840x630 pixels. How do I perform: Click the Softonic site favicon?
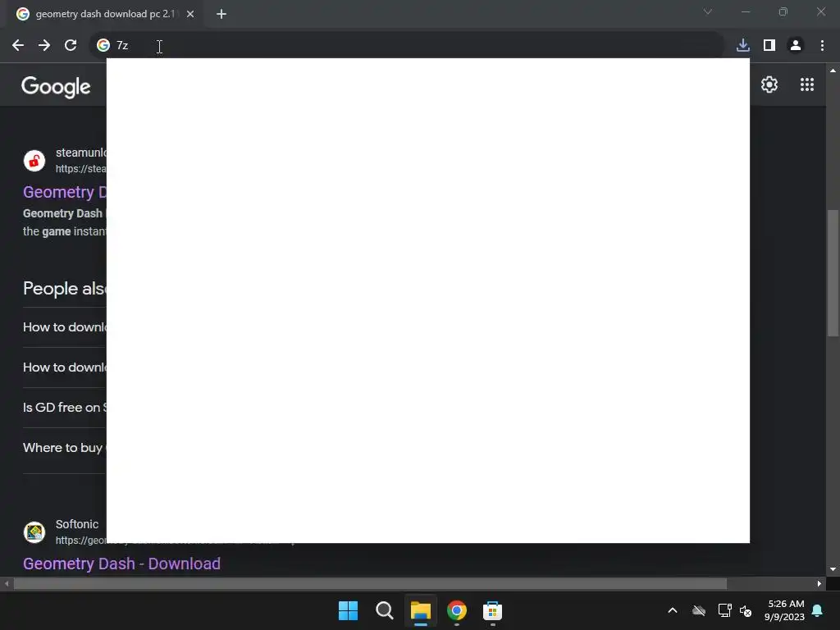(x=34, y=532)
